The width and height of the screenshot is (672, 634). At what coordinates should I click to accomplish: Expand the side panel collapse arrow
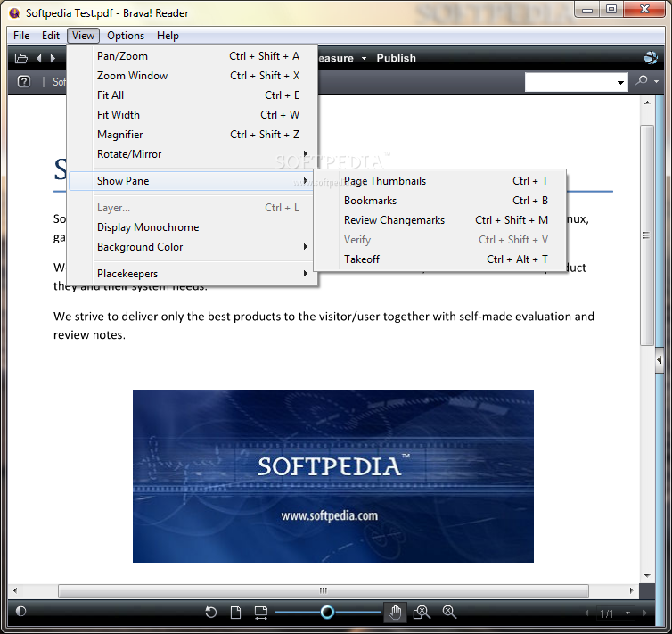click(660, 360)
